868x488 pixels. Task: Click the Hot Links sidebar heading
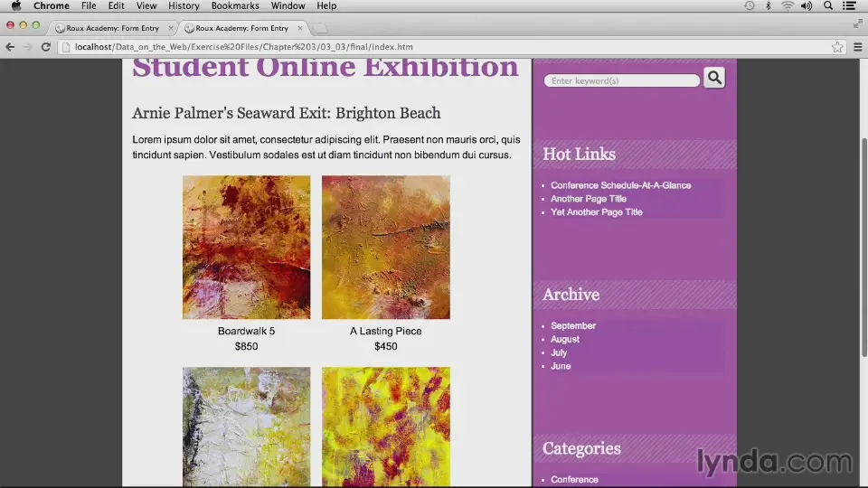tap(579, 155)
